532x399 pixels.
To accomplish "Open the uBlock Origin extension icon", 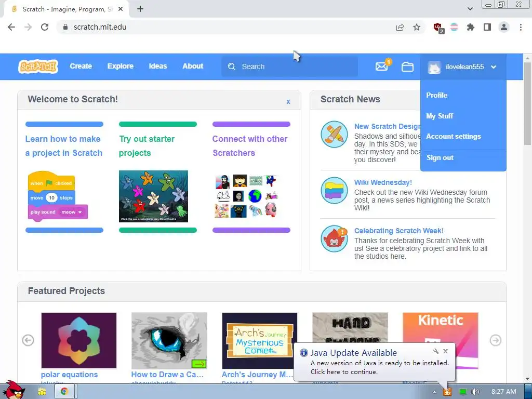I will click(438, 28).
